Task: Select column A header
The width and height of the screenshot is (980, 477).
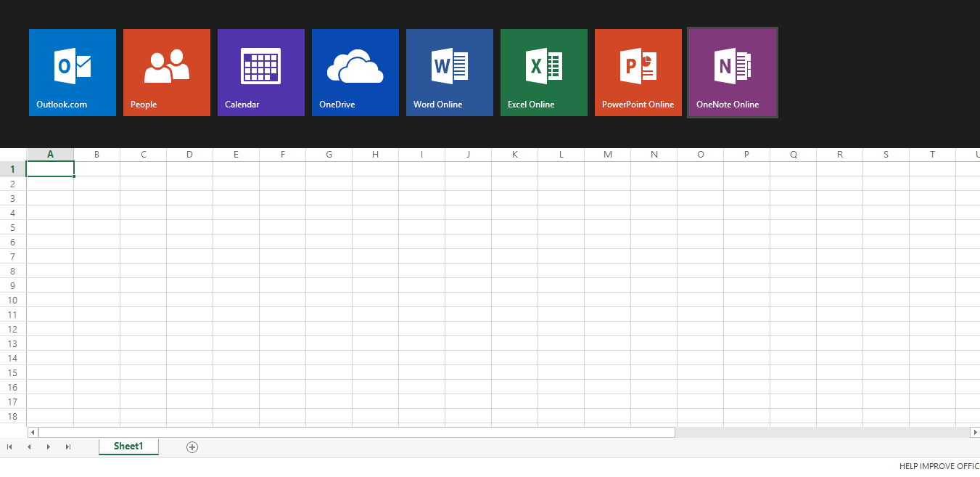Action: (51, 155)
